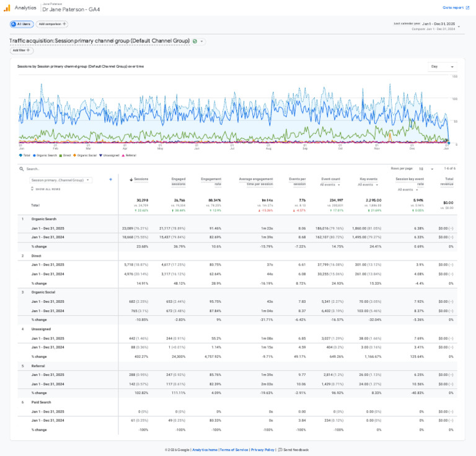Click Referral sessions change 102.82%
Image resolution: width=476 pixels, height=456 pixels.
tap(141, 393)
